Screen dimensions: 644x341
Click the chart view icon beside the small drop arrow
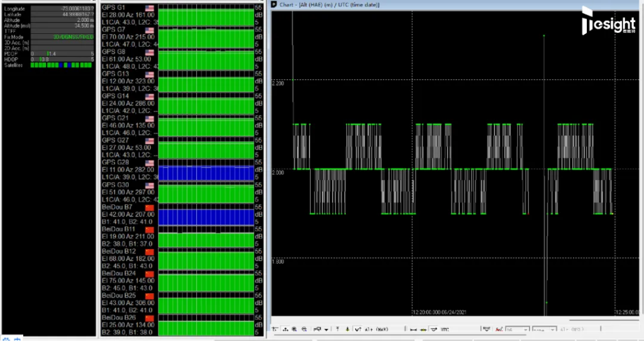pyautogui.click(x=317, y=329)
